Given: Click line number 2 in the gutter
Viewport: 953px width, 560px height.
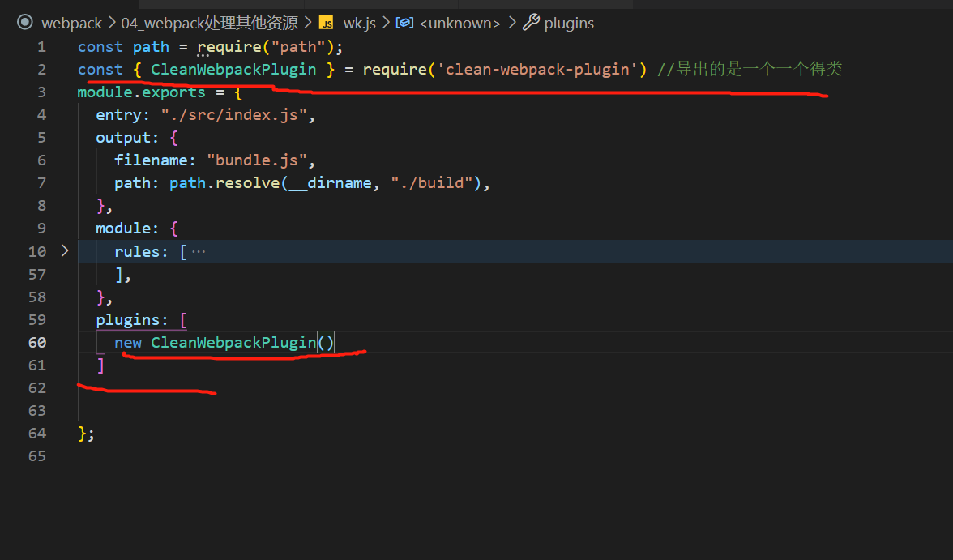Looking at the screenshot, I should tap(41, 69).
